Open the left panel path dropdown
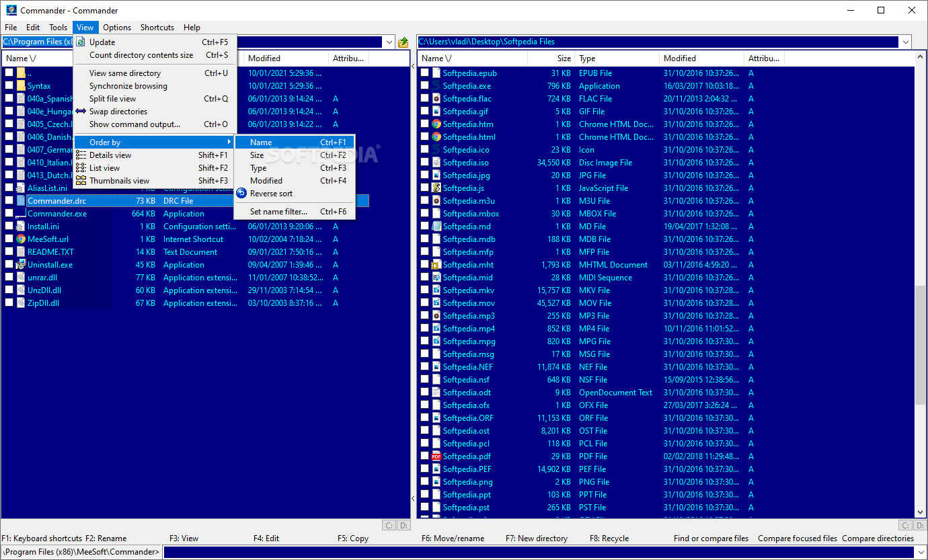The width and height of the screenshot is (928, 560). click(x=389, y=42)
